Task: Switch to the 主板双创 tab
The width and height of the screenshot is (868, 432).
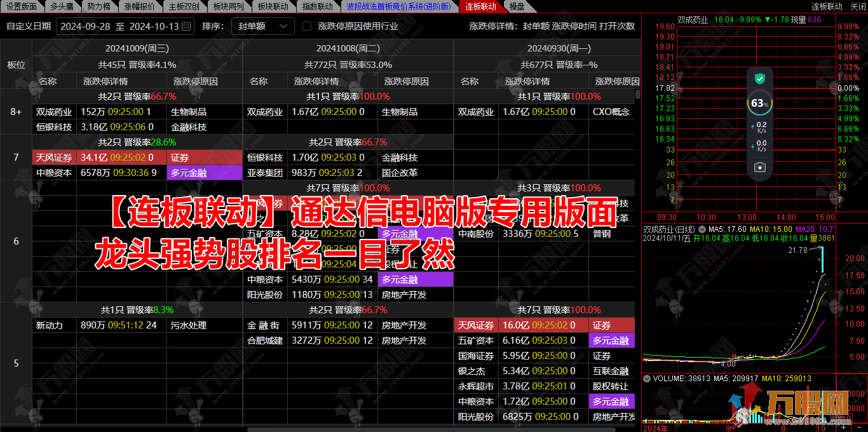Action: (x=184, y=6)
